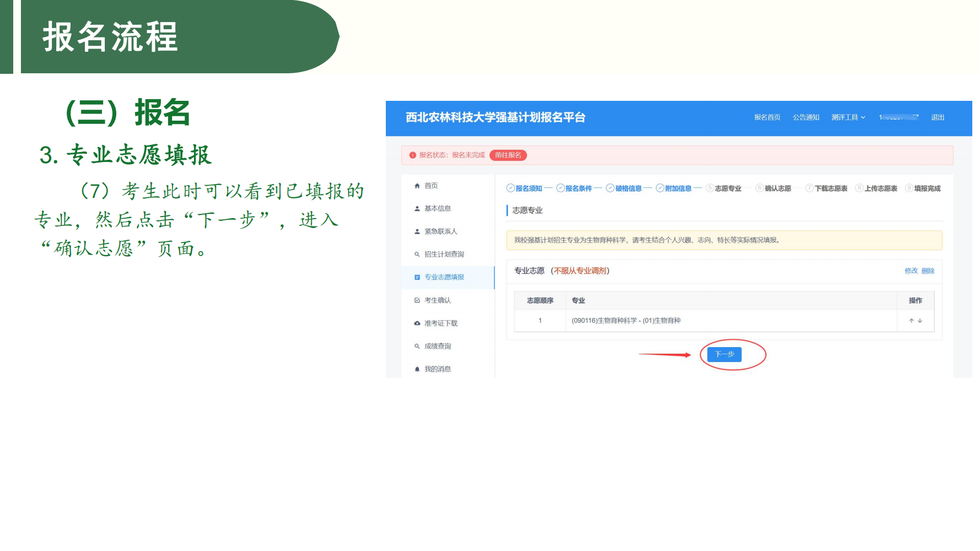Click the home icon beside 首页
The width and height of the screenshot is (980, 551).
point(417,186)
